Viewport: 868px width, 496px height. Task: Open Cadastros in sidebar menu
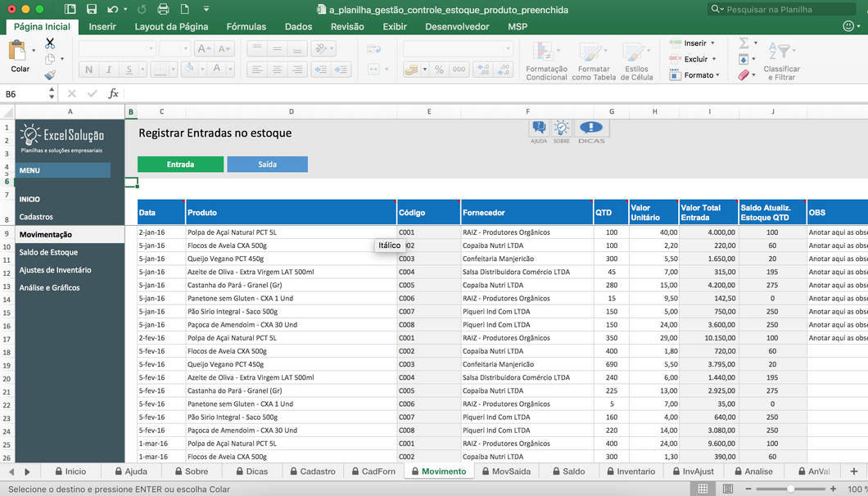click(36, 217)
